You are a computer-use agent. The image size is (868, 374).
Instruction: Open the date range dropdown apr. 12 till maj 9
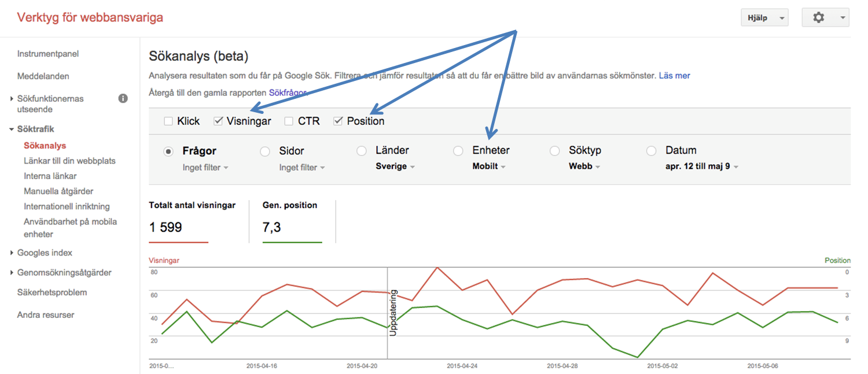coord(702,167)
